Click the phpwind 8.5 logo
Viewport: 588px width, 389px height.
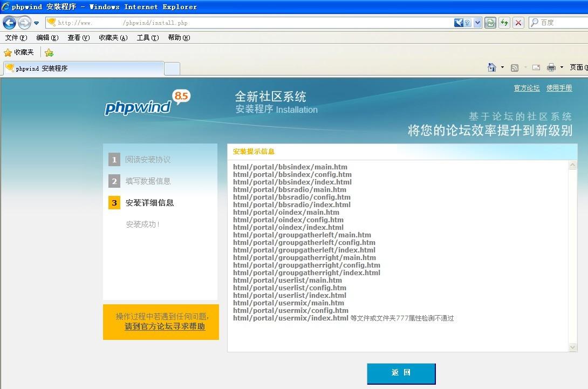(x=147, y=103)
